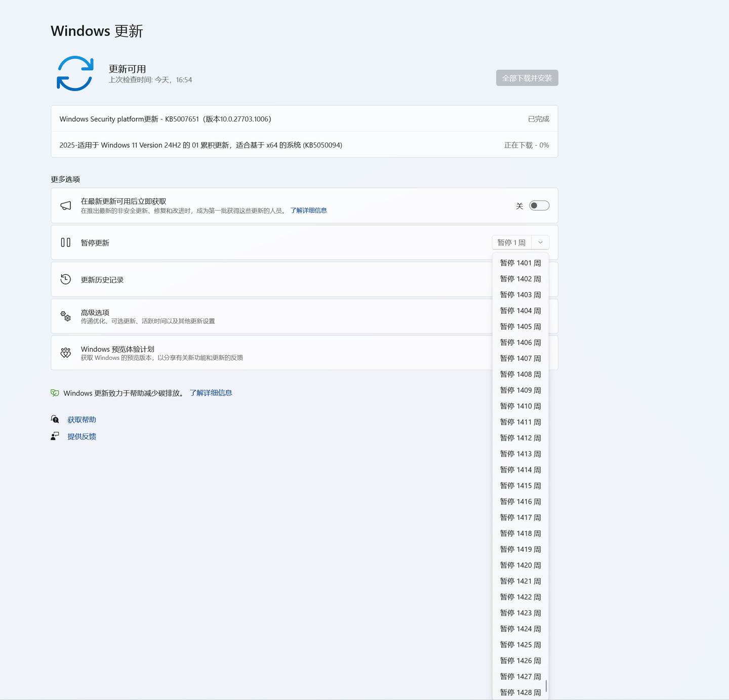Click the megaphone icon for latest updates
The height and width of the screenshot is (700, 729).
click(x=66, y=205)
